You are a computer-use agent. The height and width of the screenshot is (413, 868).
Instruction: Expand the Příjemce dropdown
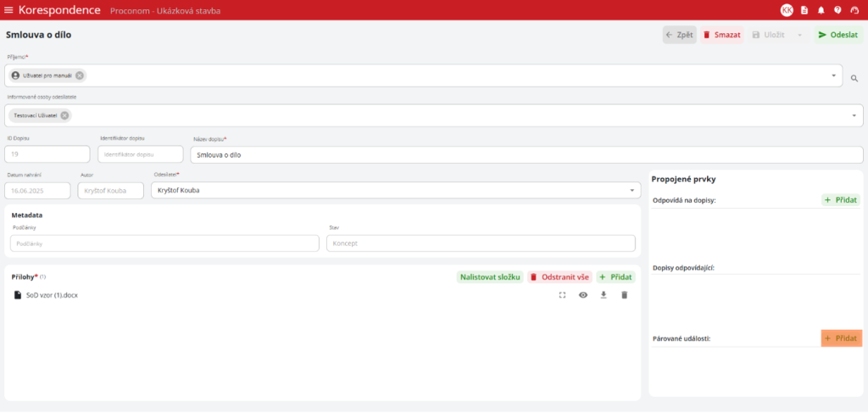(x=834, y=75)
